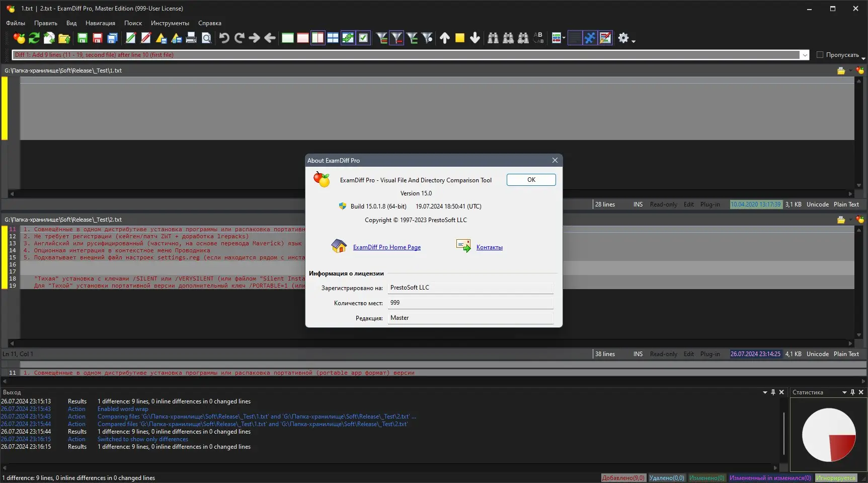Open the Править menu
Image resolution: width=868 pixels, height=483 pixels.
(46, 23)
